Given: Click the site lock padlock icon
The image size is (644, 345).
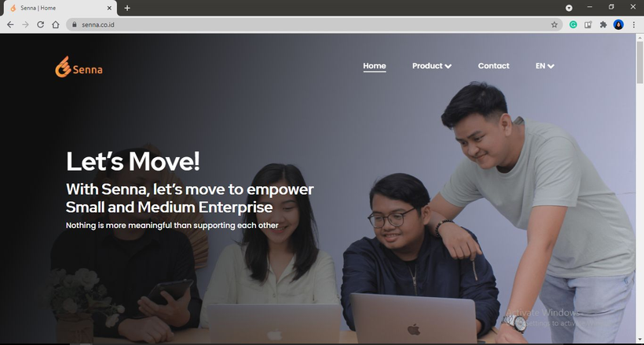Looking at the screenshot, I should (x=75, y=24).
